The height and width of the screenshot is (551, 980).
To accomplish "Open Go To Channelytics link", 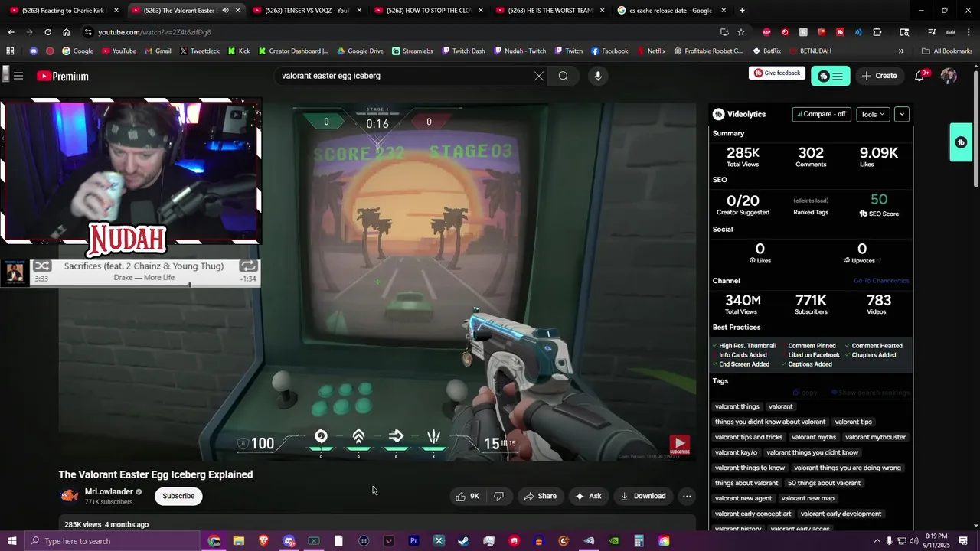I will 881,281.
